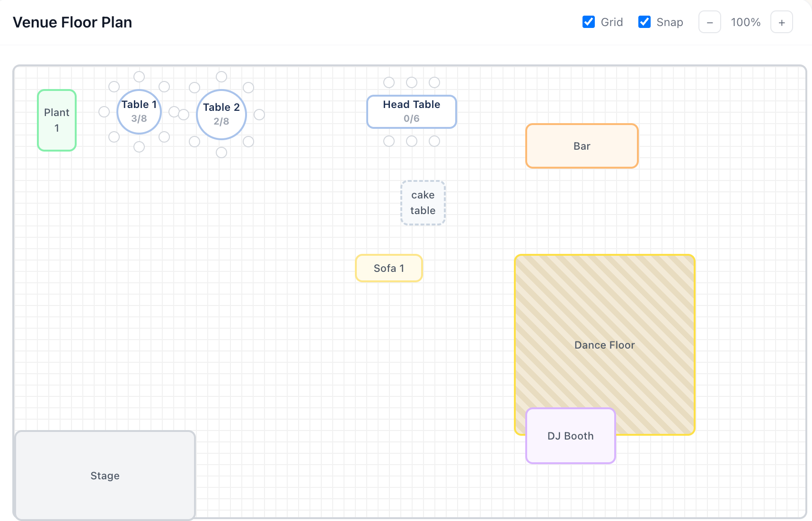812x521 pixels.
Task: Click Table 1's upper-left seat
Action: click(x=114, y=87)
